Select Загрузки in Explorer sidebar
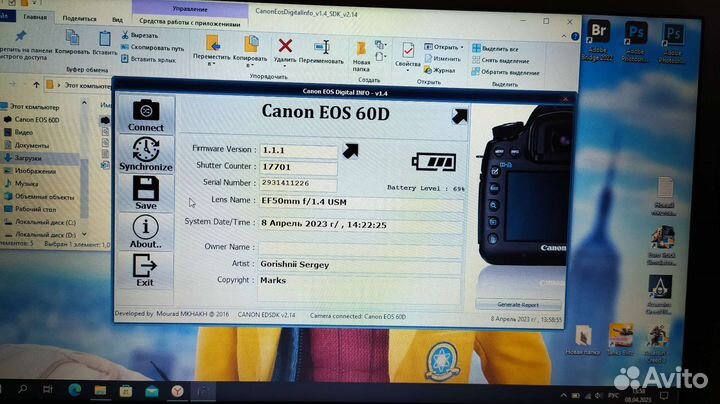The height and width of the screenshot is (404, 720). pos(24,158)
